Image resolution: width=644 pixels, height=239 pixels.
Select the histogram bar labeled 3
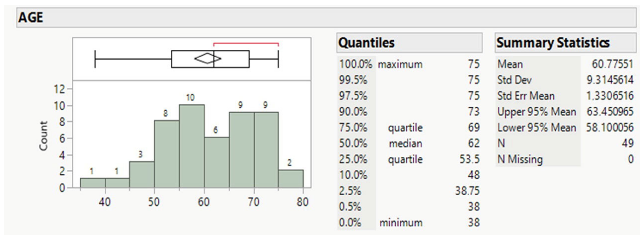(x=142, y=174)
